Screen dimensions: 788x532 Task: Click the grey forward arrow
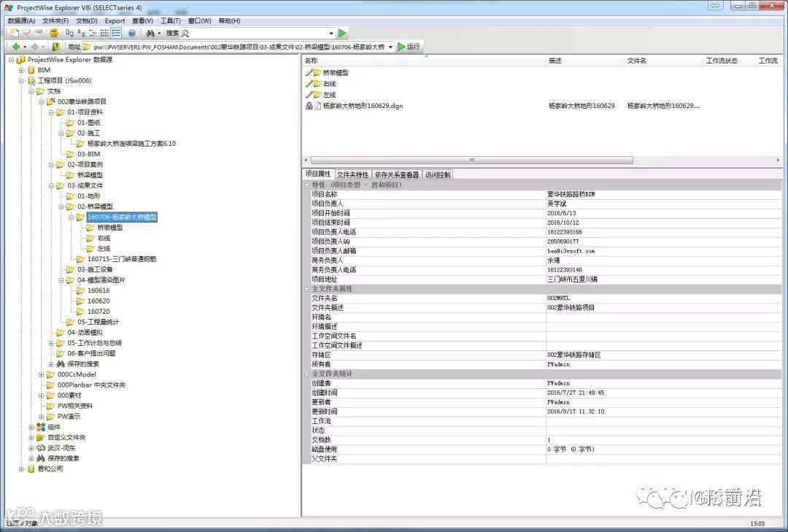coord(34,47)
